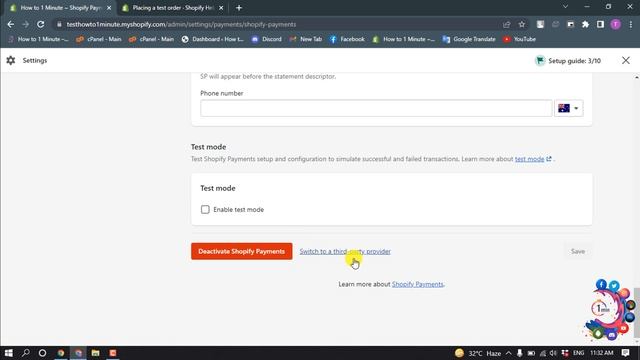Open File Explorer from taskbar
Screen dimensions: 640x360
(x=96, y=353)
